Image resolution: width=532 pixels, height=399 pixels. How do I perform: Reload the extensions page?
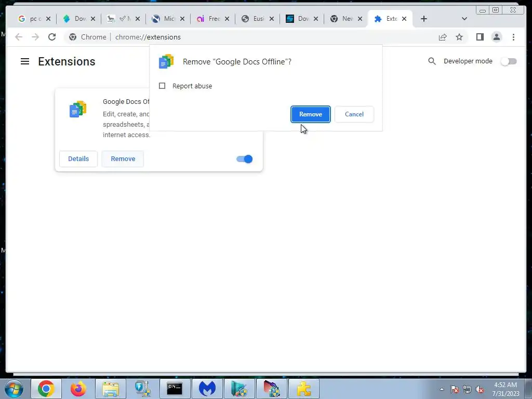point(52,37)
